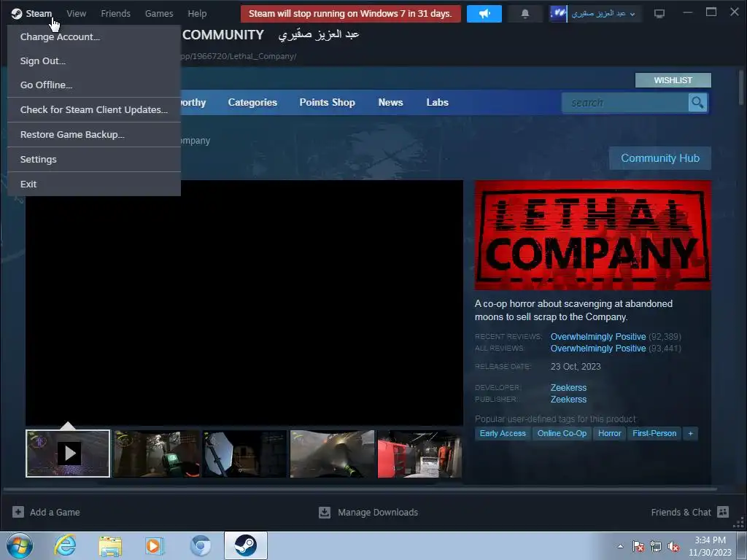Open the Friends & Chat grid icon
The width and height of the screenshot is (747, 560).
pyautogui.click(x=723, y=512)
